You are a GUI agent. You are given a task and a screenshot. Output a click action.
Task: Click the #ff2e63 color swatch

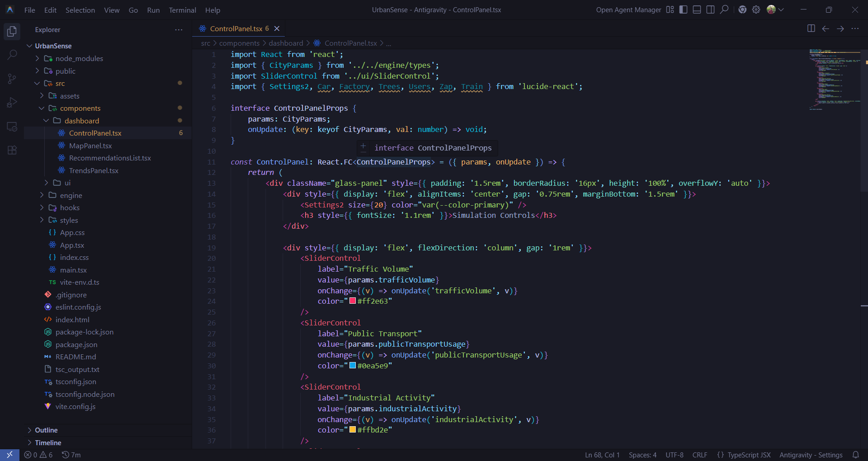(x=353, y=301)
